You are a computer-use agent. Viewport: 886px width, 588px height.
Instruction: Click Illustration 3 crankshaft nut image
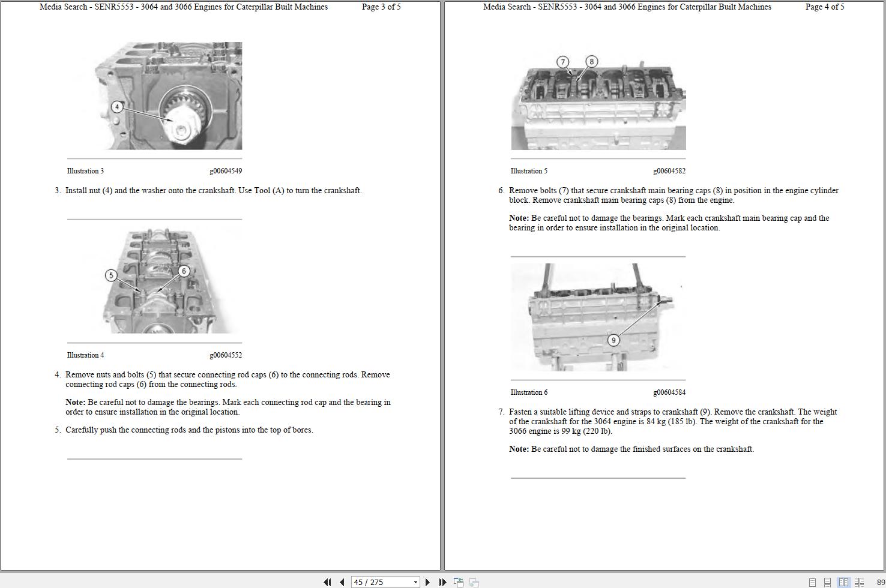click(x=168, y=96)
